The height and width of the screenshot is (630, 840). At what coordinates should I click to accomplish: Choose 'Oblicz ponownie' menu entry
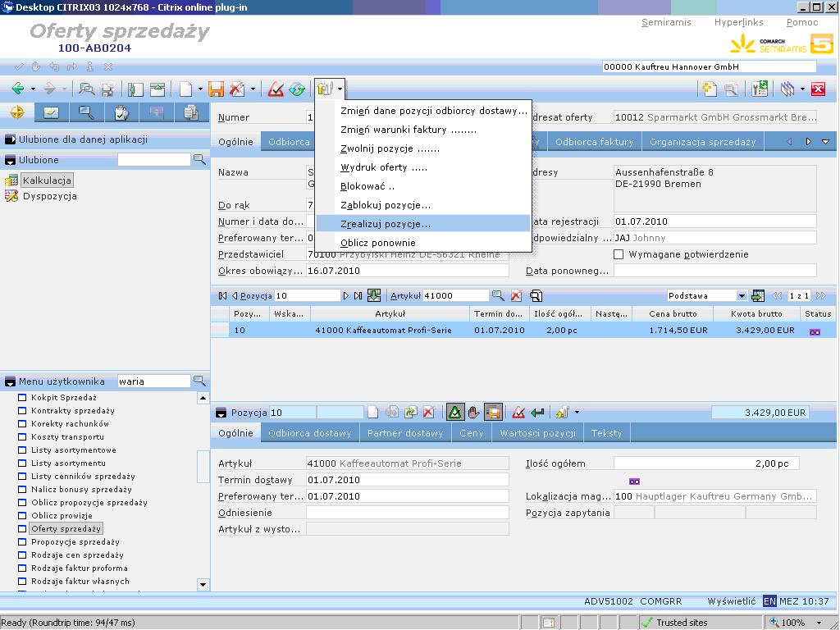(x=377, y=243)
